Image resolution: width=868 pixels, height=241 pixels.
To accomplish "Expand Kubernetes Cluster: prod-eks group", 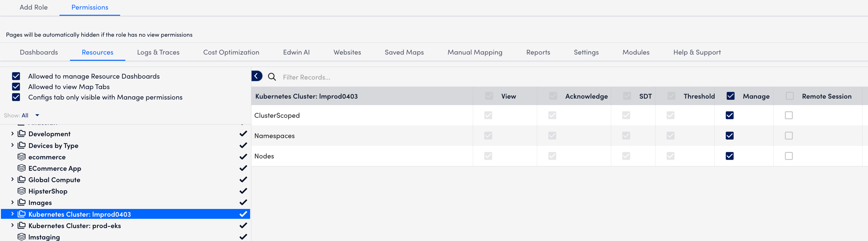I will click(x=12, y=226).
